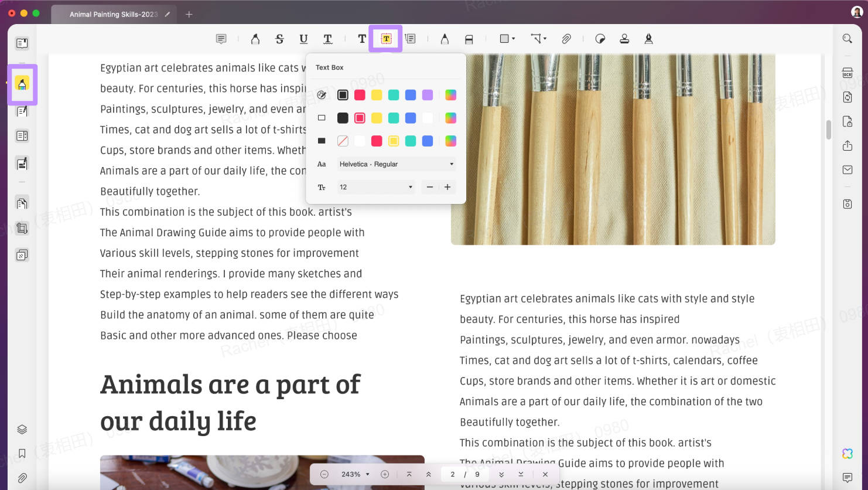Choose the Strikethrough annotation tool
The height and width of the screenshot is (490, 868).
[x=279, y=39]
